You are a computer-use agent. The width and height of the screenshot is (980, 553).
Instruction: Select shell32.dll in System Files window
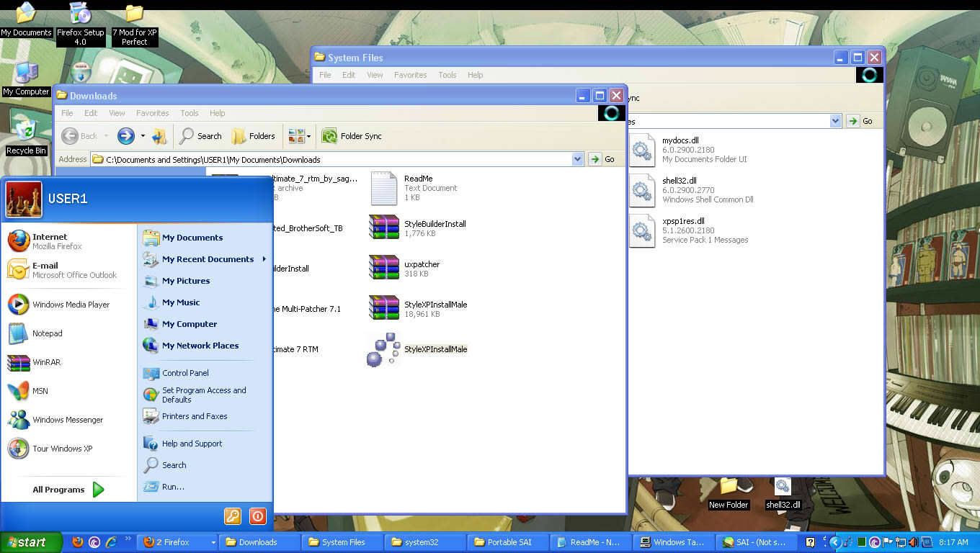(691, 190)
